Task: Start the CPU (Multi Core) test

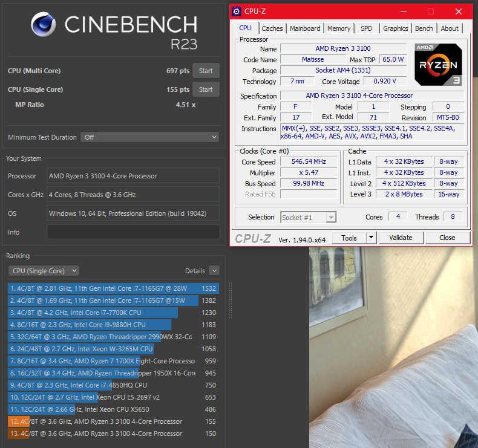Action: point(206,71)
